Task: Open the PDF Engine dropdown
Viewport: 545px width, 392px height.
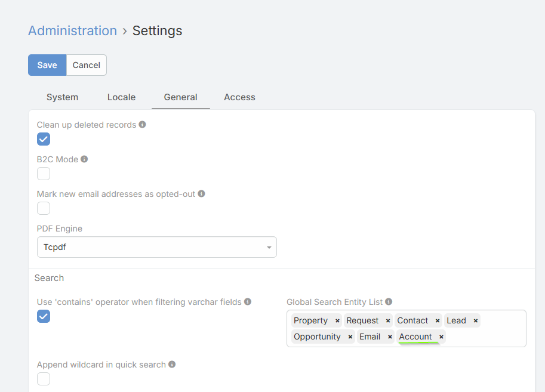Action: click(156, 247)
